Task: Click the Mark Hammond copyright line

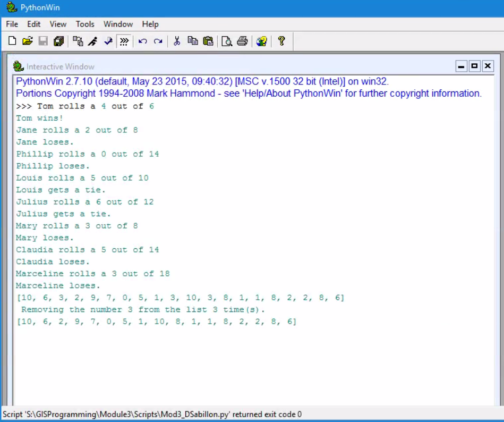Action: coord(249,94)
